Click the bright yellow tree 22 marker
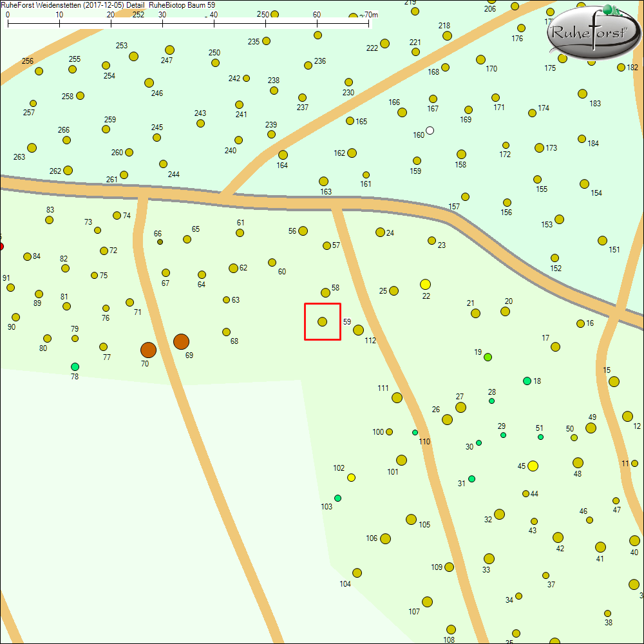Viewport: 644px width, 644px height. (425, 284)
